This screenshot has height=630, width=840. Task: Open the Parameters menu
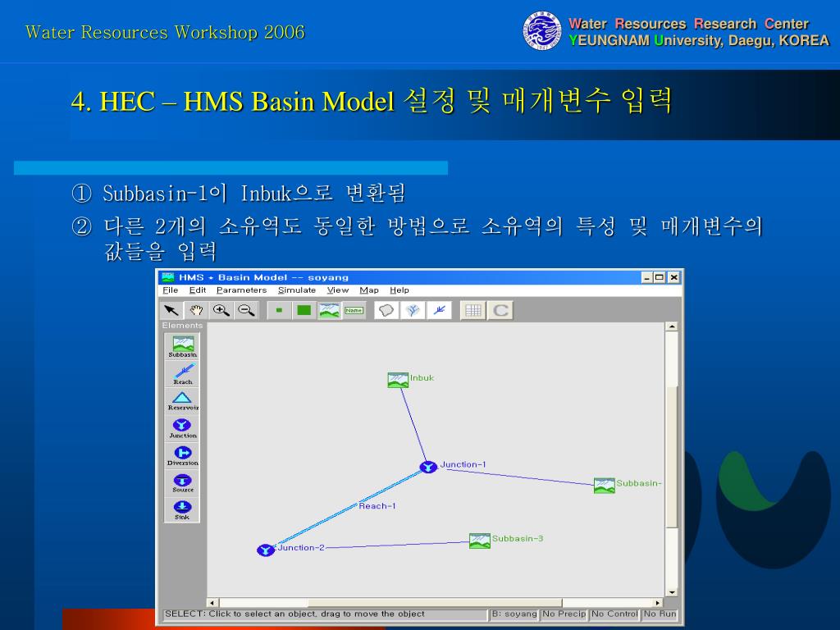pos(241,290)
